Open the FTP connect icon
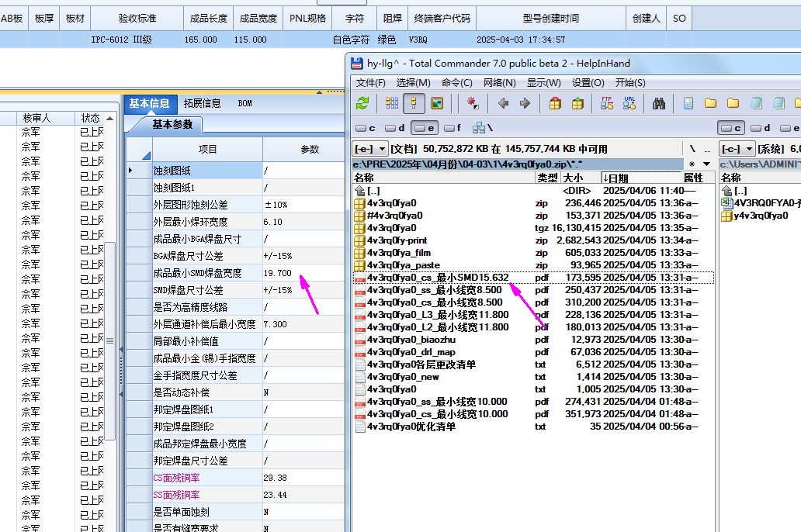 pos(607,104)
